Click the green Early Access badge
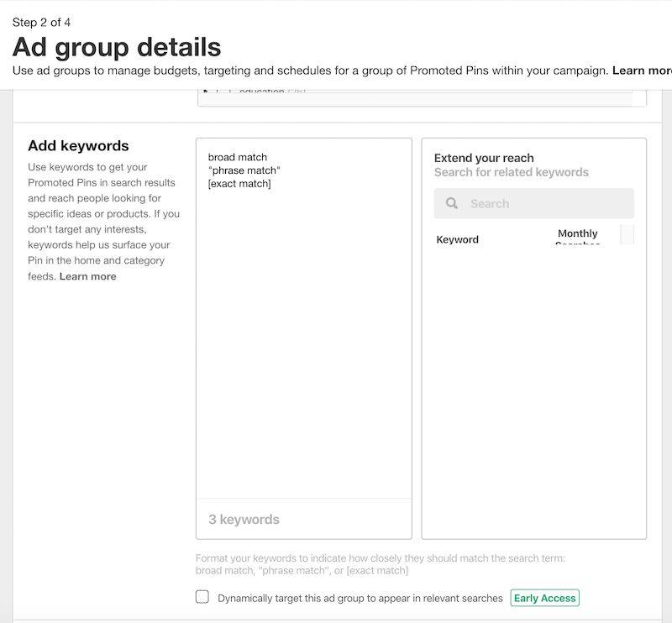 (x=544, y=598)
